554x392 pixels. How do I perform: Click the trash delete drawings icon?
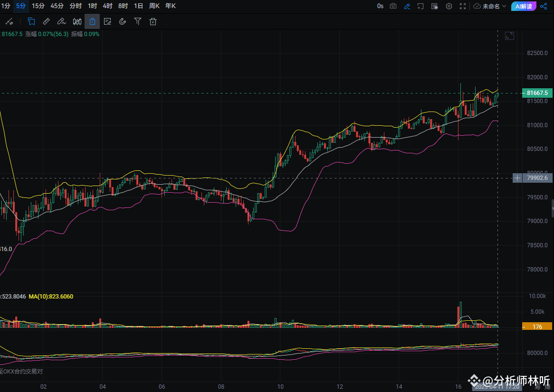pos(153,21)
